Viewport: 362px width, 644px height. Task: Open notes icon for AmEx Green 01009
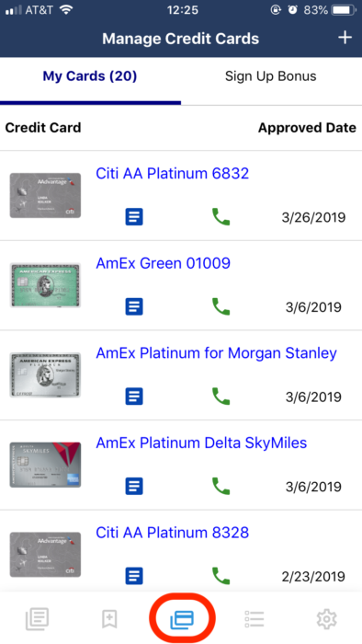point(134,306)
